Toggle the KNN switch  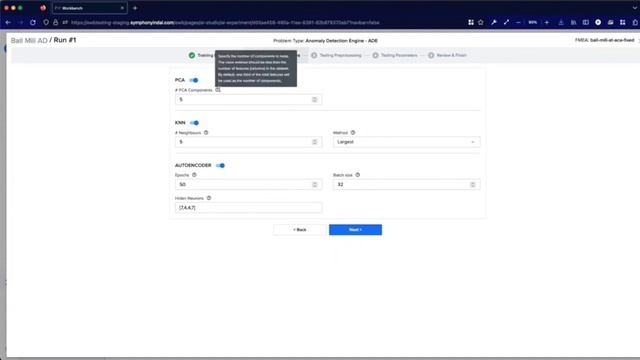point(194,123)
